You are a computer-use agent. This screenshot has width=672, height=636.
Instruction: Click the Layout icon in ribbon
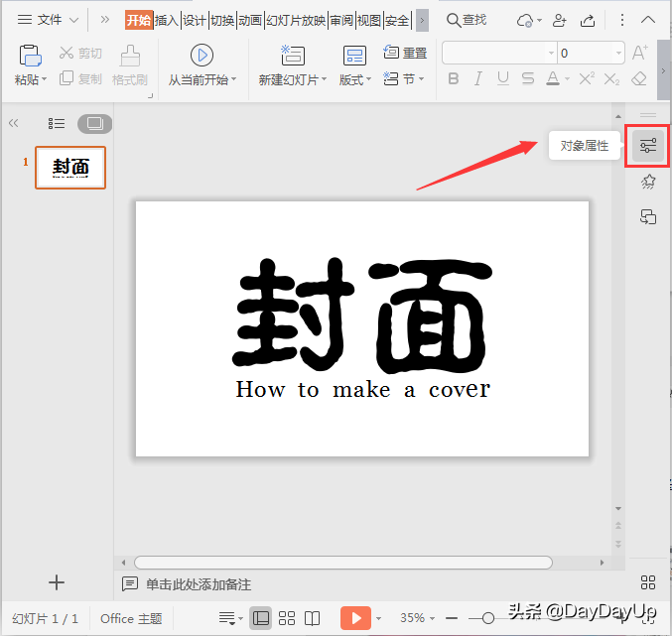(354, 56)
